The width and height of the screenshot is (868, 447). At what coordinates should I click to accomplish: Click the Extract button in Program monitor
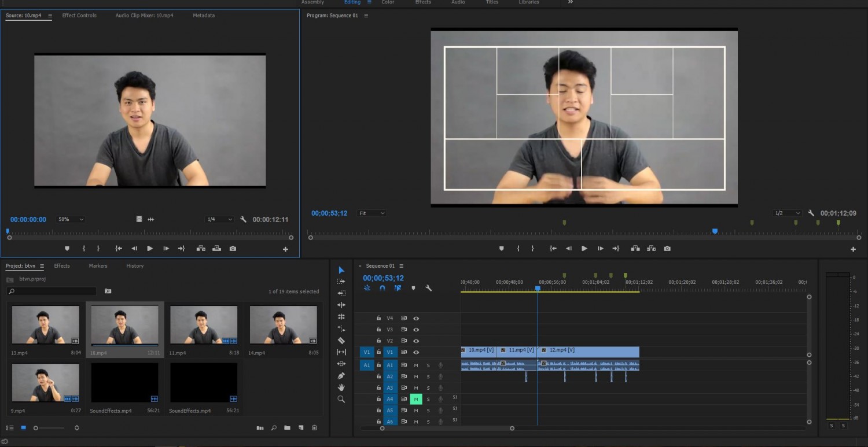click(x=651, y=249)
